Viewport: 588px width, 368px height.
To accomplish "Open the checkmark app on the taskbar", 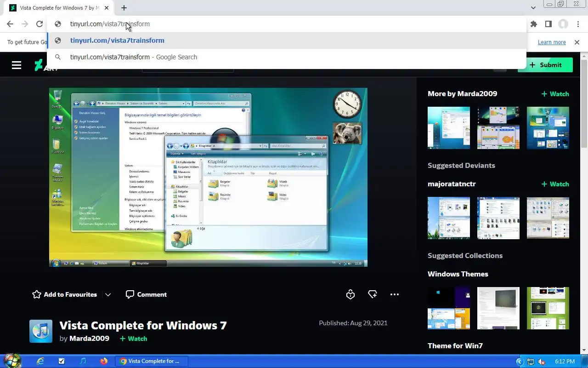I will [62, 361].
